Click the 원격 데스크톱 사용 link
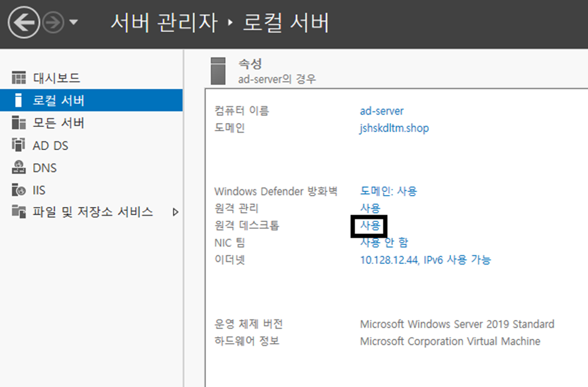The image size is (588, 387). click(370, 225)
